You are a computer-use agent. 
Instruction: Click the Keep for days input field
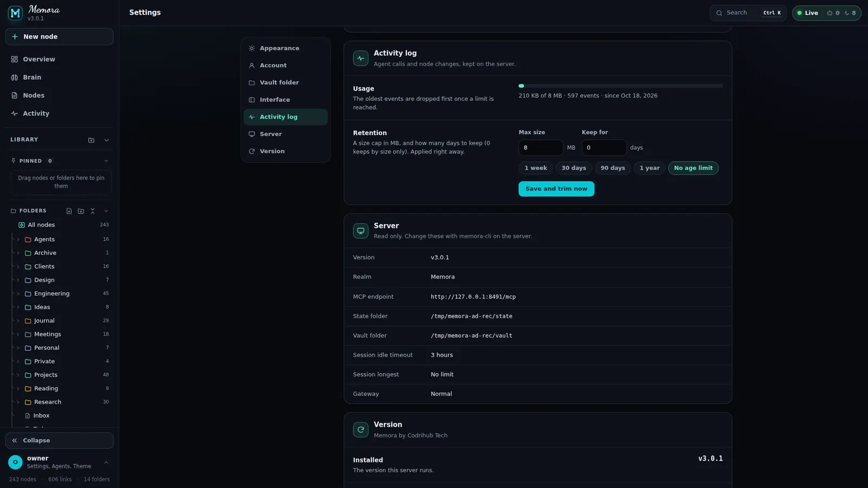[x=604, y=147]
